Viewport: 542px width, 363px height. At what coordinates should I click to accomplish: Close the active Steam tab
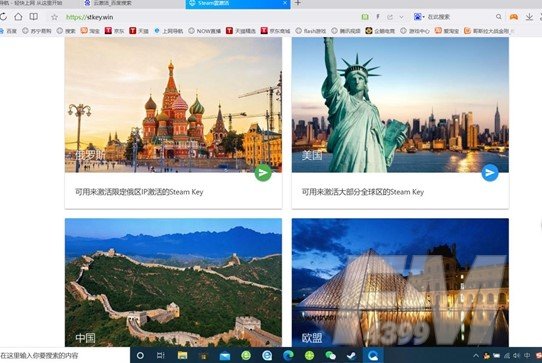[x=285, y=3]
